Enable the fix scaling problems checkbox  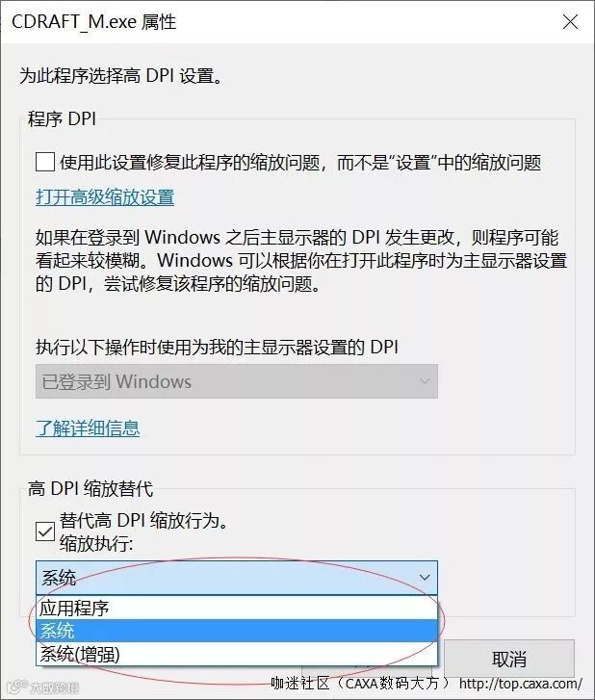pos(45,162)
